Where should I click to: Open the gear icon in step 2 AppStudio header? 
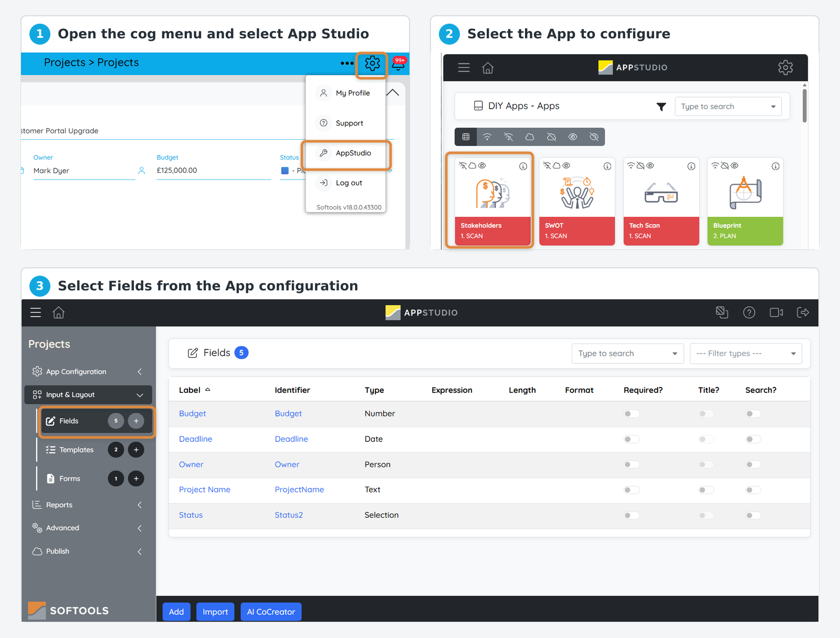click(785, 67)
